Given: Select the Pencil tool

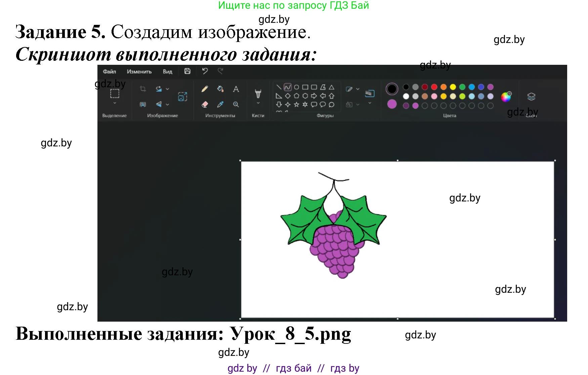Looking at the screenshot, I should [205, 89].
